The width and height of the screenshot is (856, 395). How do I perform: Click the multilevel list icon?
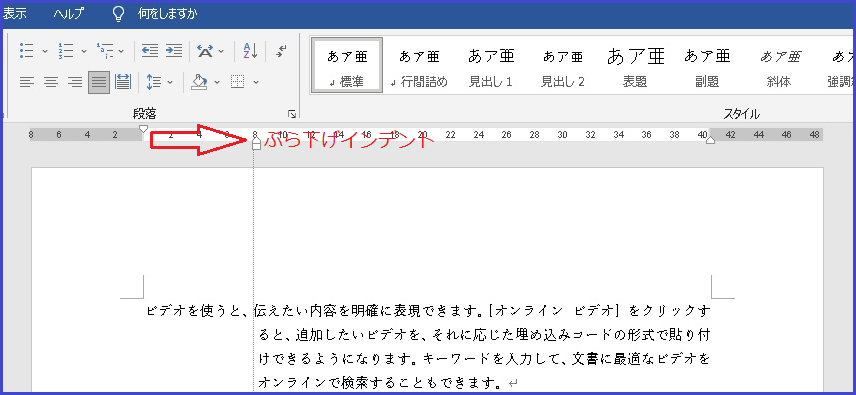click(x=105, y=51)
